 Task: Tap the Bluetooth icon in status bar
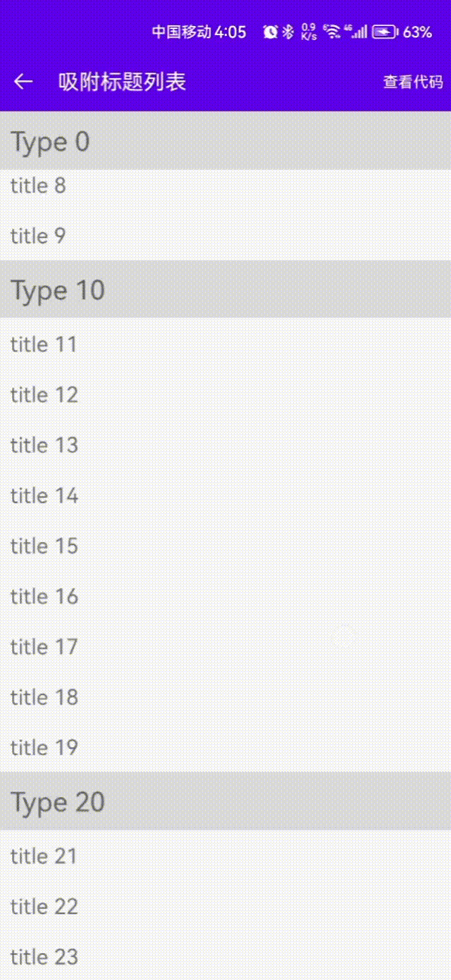(288, 32)
